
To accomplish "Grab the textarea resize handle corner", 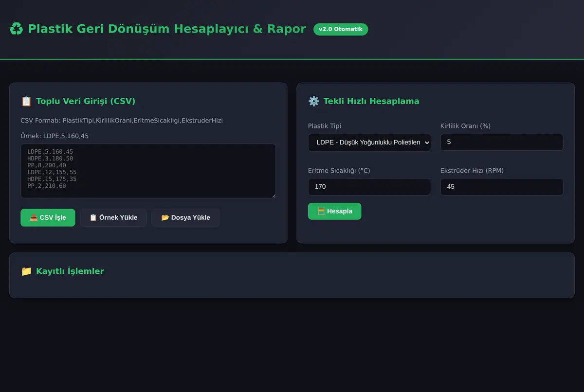I will (273, 195).
